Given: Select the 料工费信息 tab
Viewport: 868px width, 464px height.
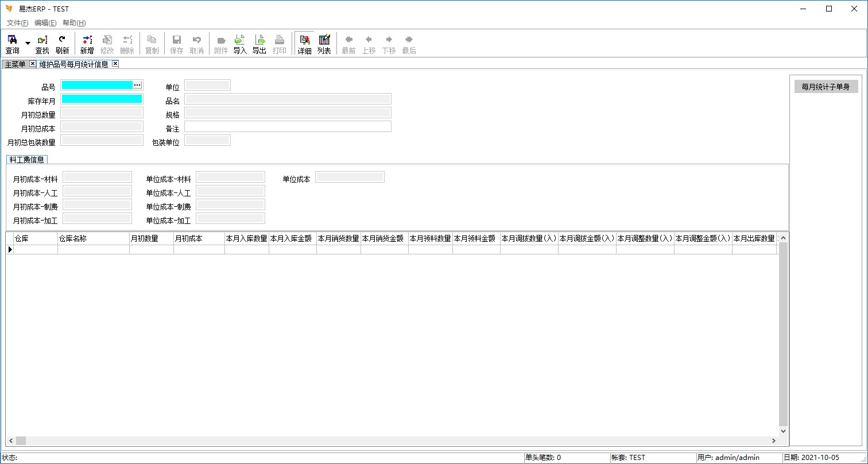Looking at the screenshot, I should [x=27, y=160].
